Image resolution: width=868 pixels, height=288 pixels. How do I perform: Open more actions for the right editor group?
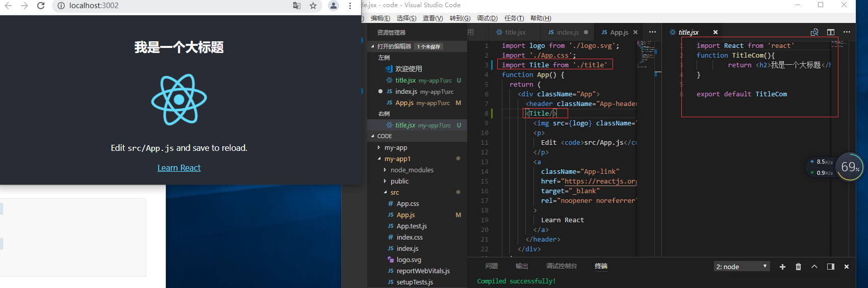click(847, 32)
